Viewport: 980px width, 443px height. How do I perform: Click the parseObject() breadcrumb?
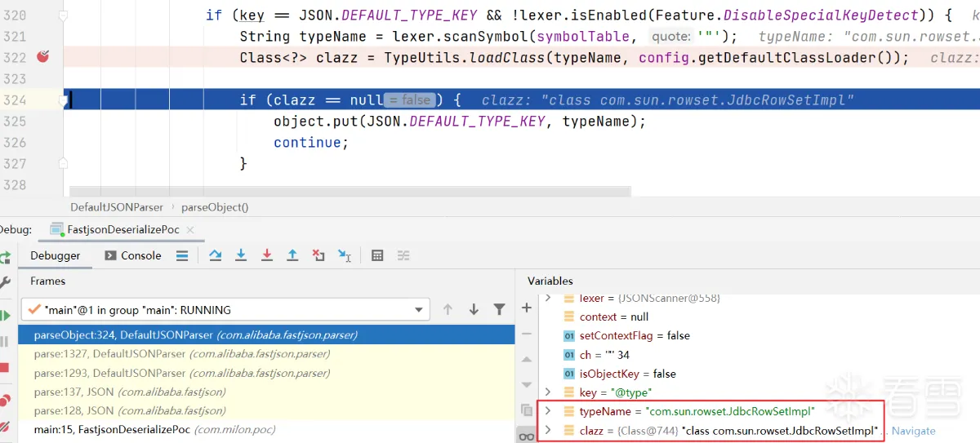[215, 207]
